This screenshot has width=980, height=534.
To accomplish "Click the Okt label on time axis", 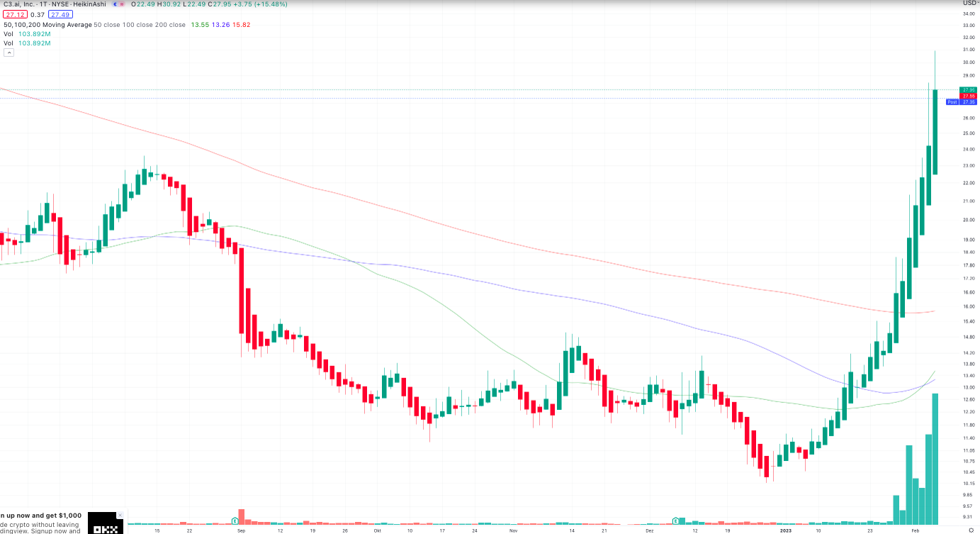I will pos(377,530).
